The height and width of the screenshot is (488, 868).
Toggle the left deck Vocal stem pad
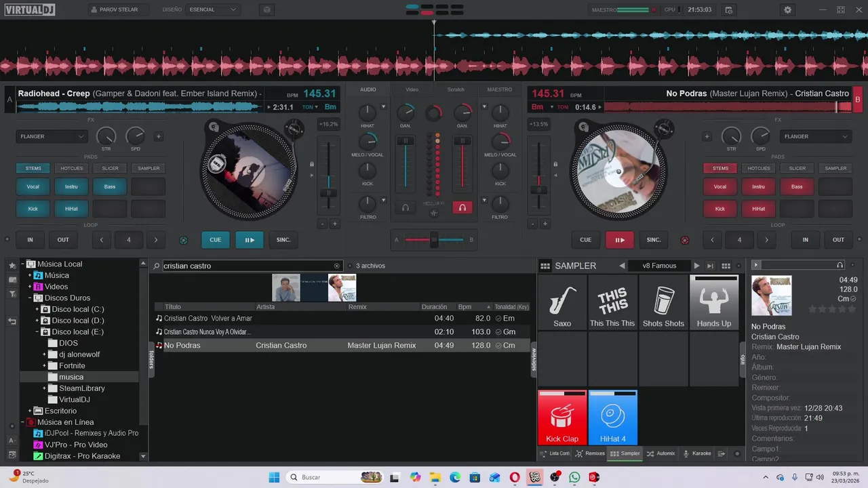pyautogui.click(x=33, y=186)
